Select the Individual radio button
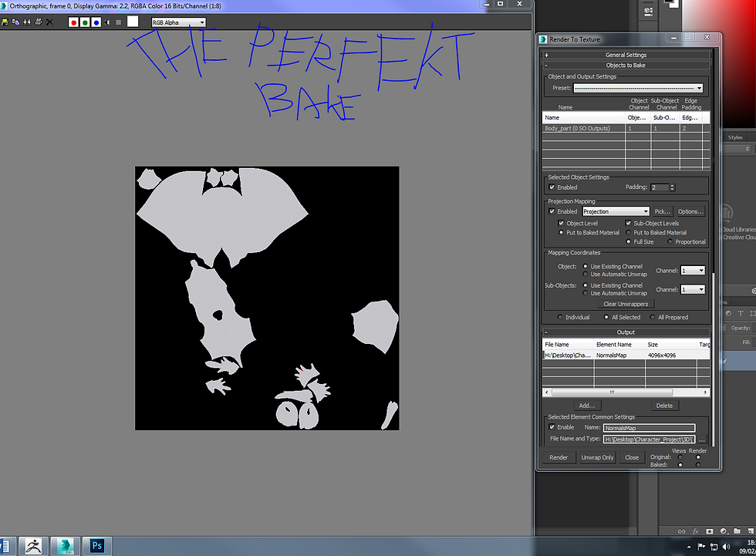Viewport: 756px width, 556px height. [560, 317]
